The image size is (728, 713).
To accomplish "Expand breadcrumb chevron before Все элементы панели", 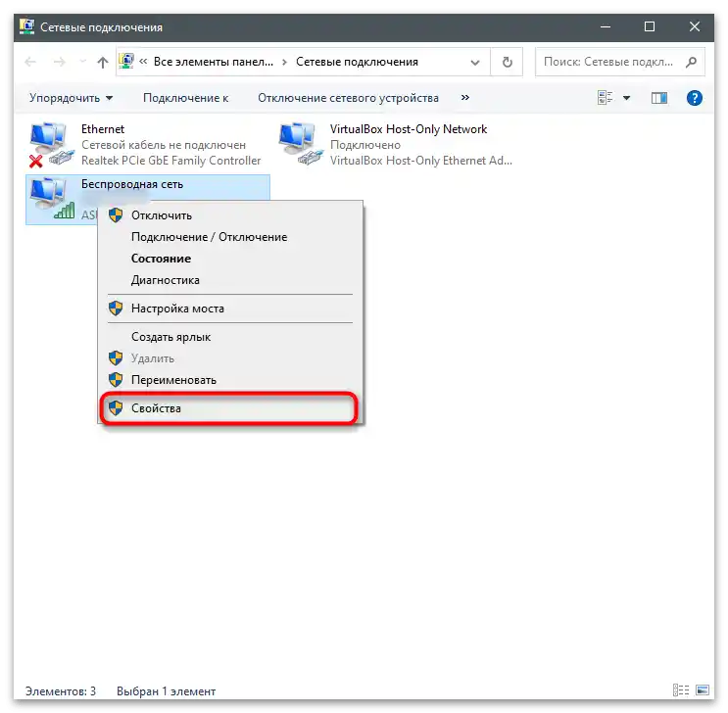I will (143, 62).
